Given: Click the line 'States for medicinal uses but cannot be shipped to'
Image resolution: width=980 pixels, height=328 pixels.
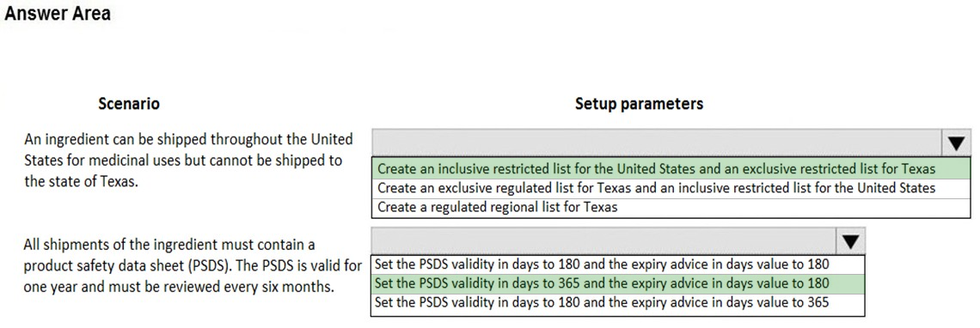Looking at the screenshot, I should tap(183, 161).
